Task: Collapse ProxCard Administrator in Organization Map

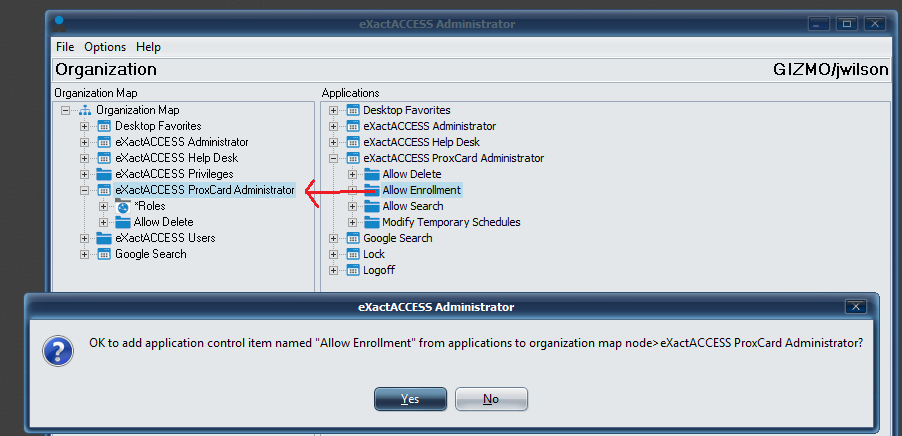Action: (x=85, y=190)
